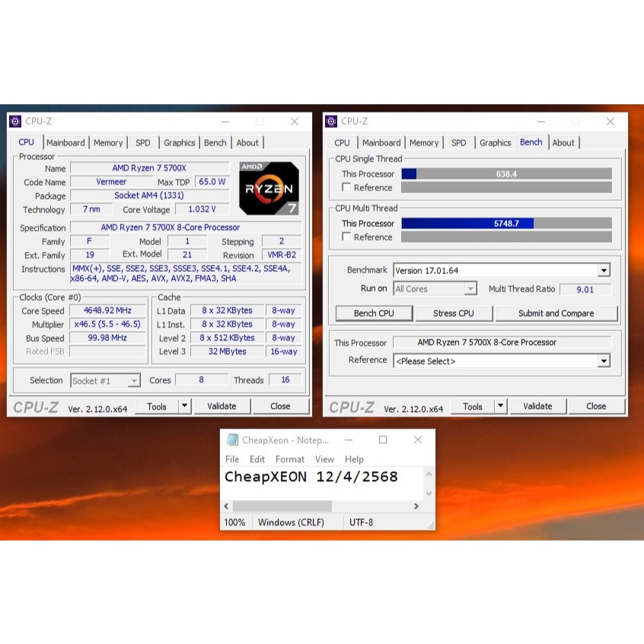Click the Submit and Compare button

pos(556,313)
